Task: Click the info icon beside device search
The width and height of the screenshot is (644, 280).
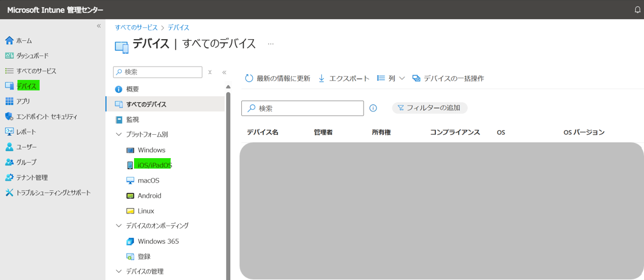Action: [373, 108]
